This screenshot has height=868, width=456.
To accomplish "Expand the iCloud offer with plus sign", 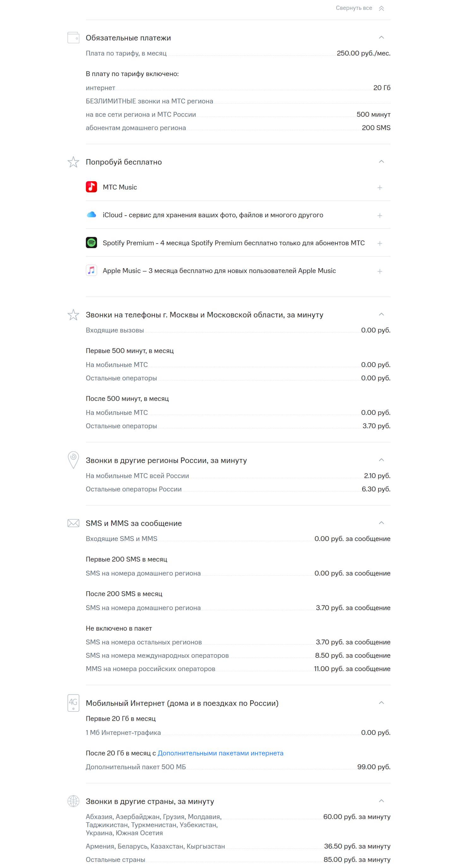I will pos(380,216).
